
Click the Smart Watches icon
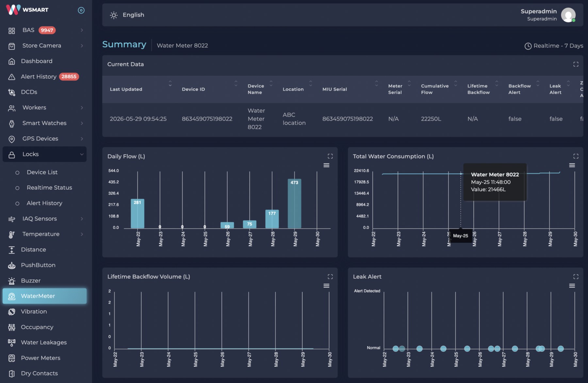pos(12,123)
